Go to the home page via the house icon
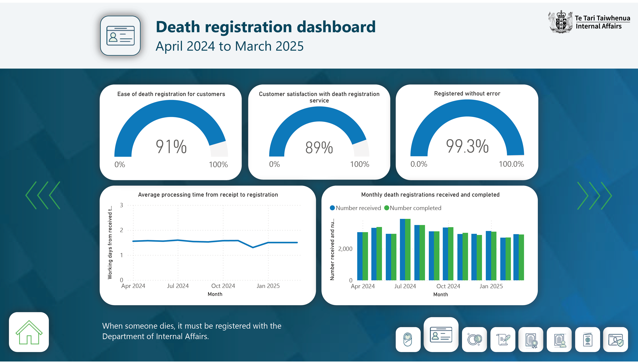Image resolution: width=638 pixels, height=364 pixels. pyautogui.click(x=29, y=332)
